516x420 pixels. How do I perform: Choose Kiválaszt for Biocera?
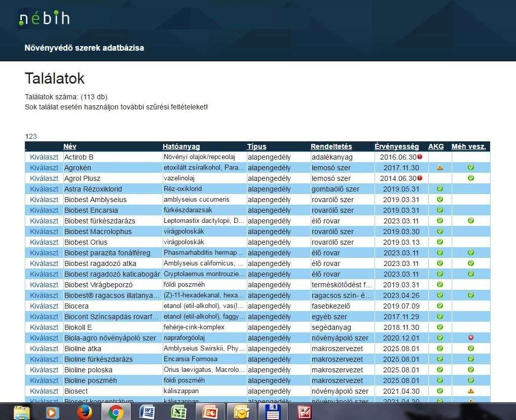(x=44, y=306)
